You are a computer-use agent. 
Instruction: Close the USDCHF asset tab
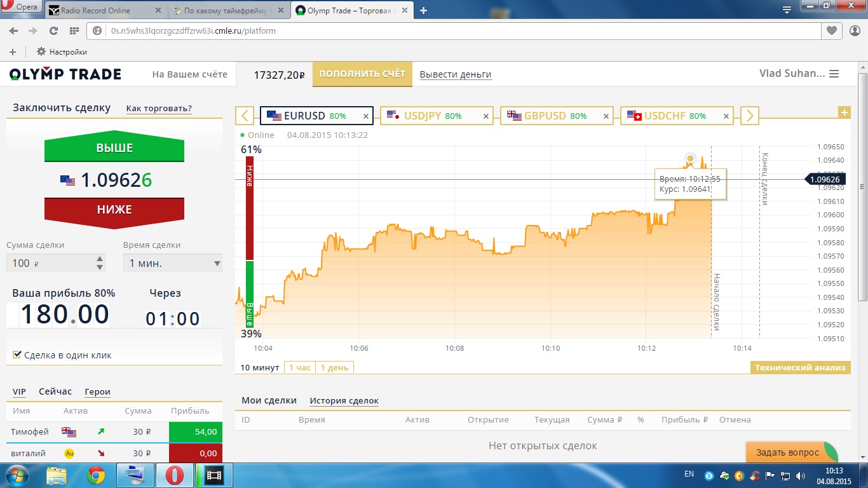tap(725, 116)
